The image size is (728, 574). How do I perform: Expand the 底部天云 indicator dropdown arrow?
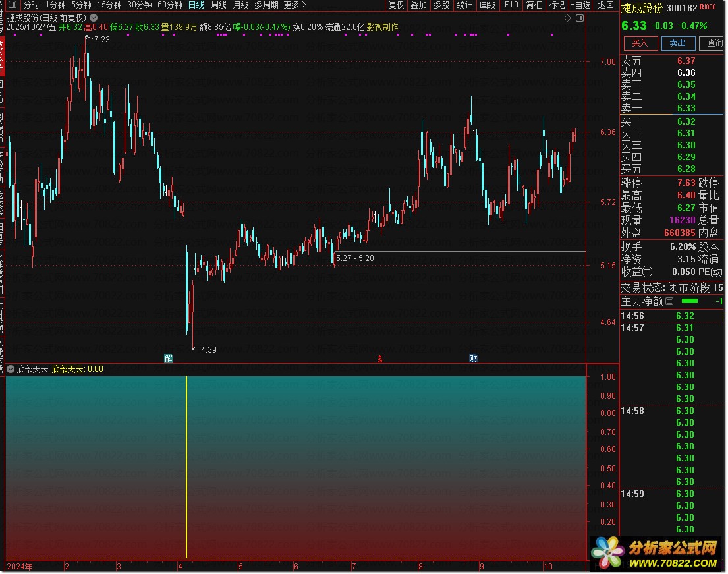click(11, 369)
